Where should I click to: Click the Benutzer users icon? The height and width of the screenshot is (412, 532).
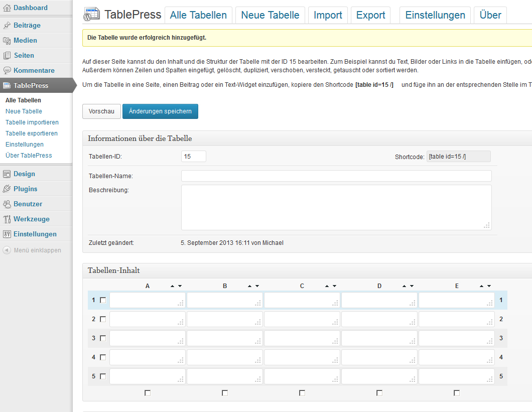tap(7, 204)
